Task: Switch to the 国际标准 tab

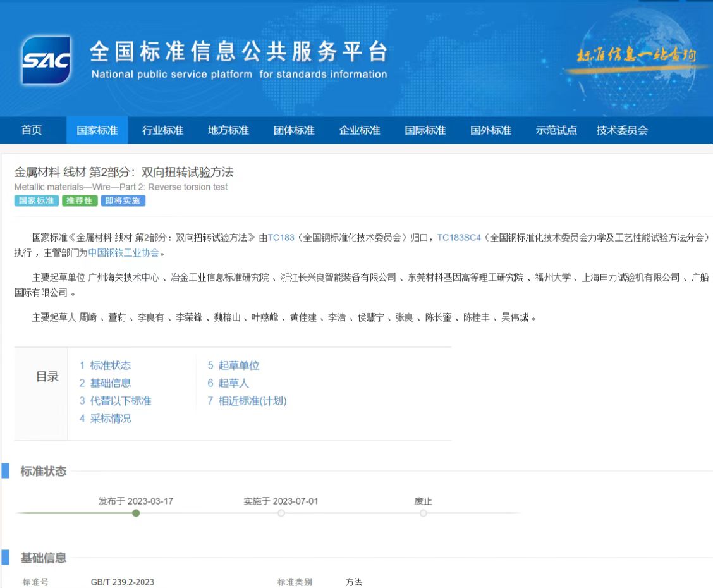Action: (x=426, y=130)
